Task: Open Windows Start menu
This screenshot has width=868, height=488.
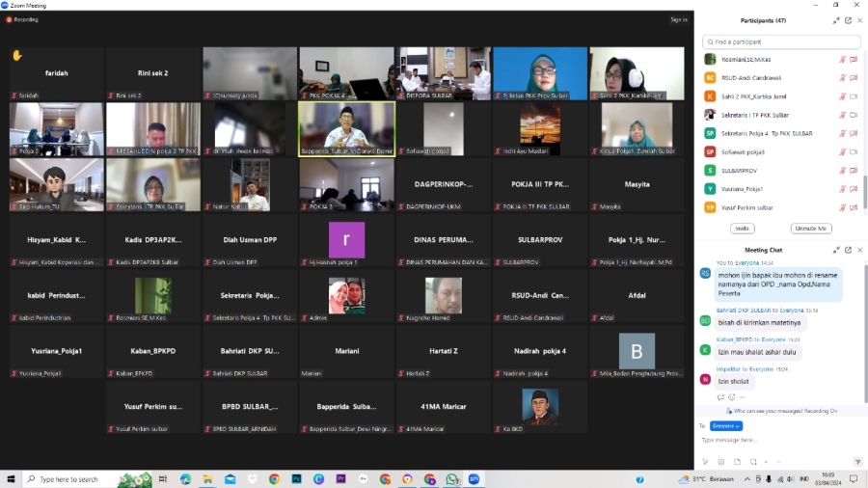Action: pyautogui.click(x=11, y=479)
